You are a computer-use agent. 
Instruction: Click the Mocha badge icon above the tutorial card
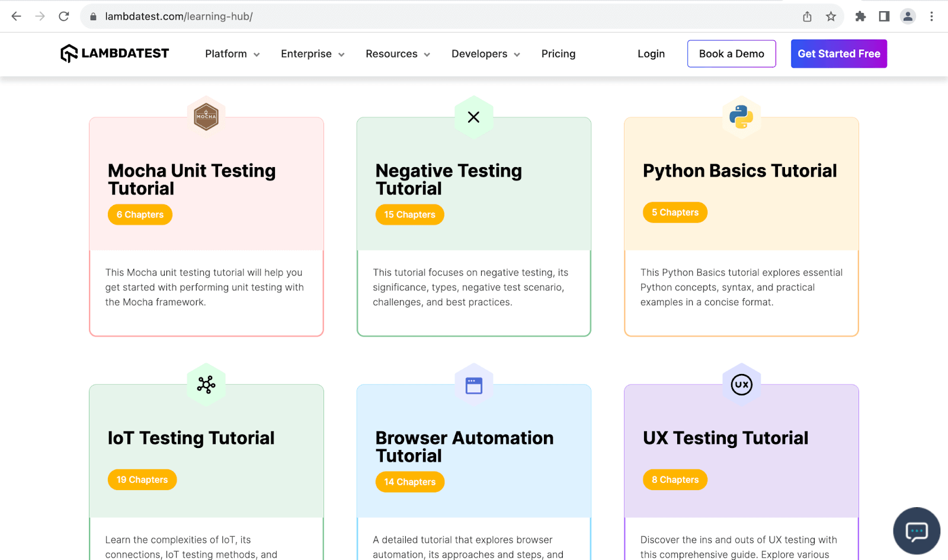[206, 116]
